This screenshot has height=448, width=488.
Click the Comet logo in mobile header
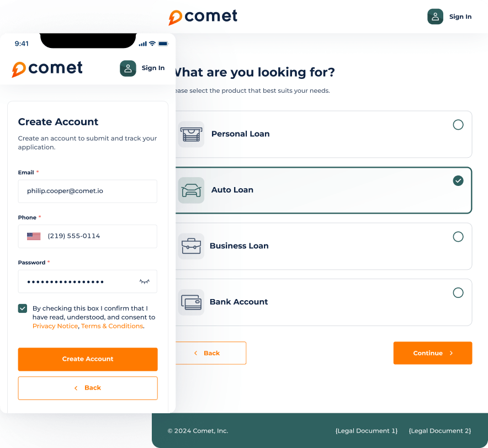point(47,68)
